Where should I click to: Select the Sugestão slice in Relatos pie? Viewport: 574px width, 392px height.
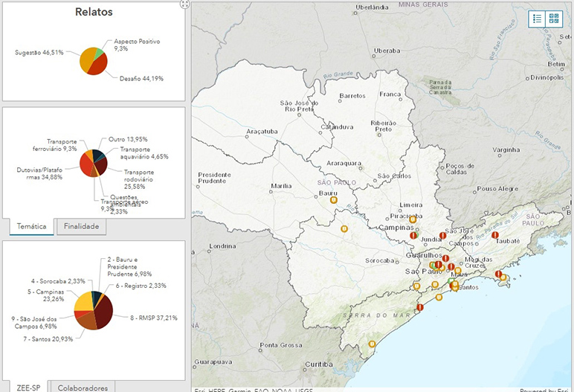pos(88,58)
